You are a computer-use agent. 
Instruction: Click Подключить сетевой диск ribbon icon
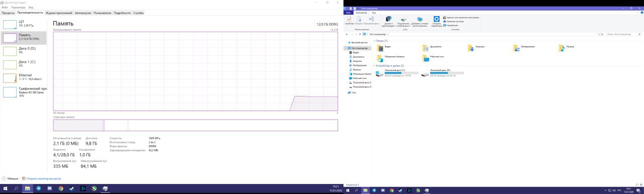point(403,21)
